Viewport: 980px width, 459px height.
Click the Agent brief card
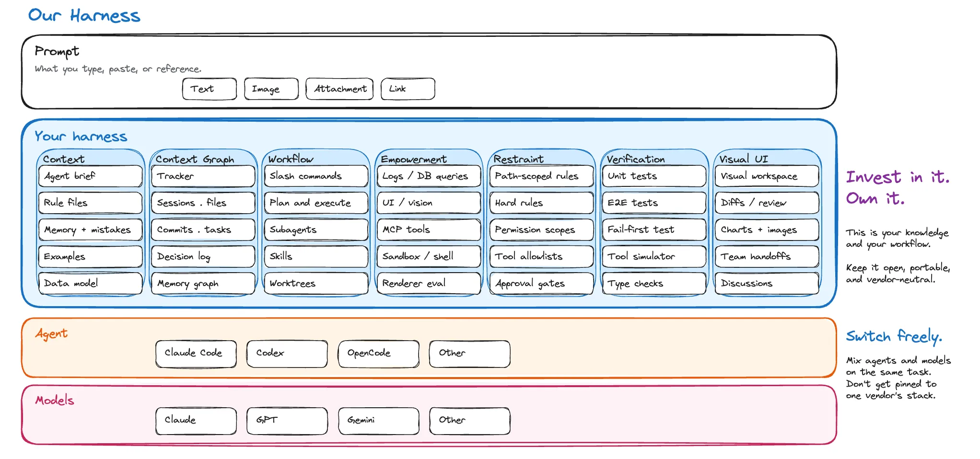pos(91,176)
